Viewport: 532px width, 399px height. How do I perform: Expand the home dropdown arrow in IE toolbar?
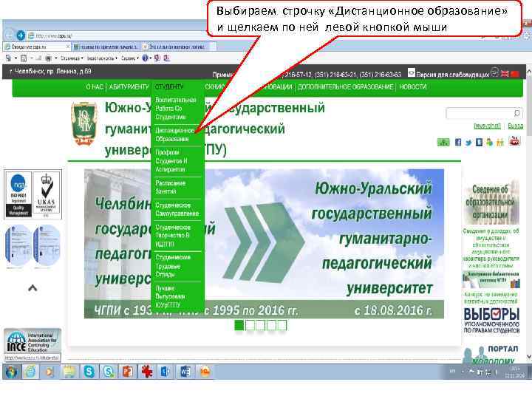pos(16,58)
